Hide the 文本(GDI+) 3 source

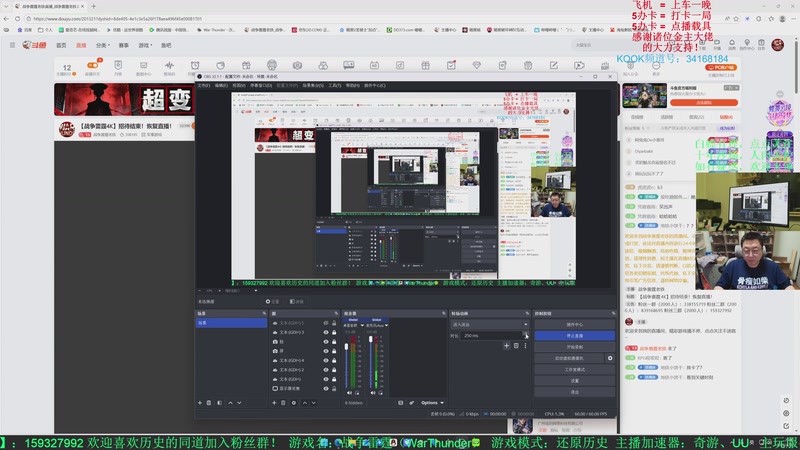[x=326, y=332]
